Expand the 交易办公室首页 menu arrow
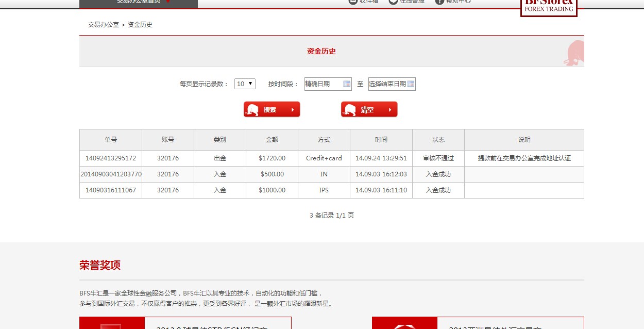644x329 pixels. [168, 2]
